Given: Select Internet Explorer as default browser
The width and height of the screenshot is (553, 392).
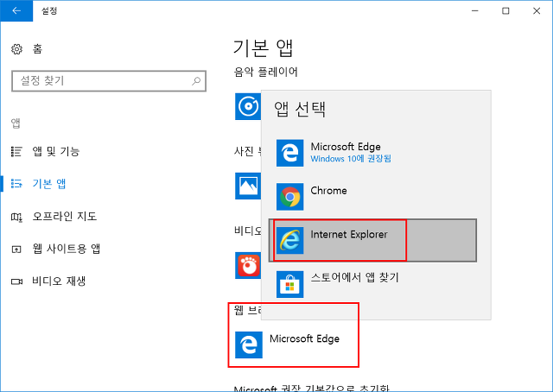Looking at the screenshot, I should tap(372, 240).
